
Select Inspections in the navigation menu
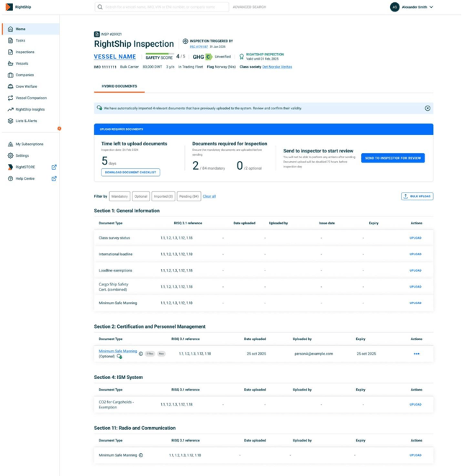pos(24,52)
